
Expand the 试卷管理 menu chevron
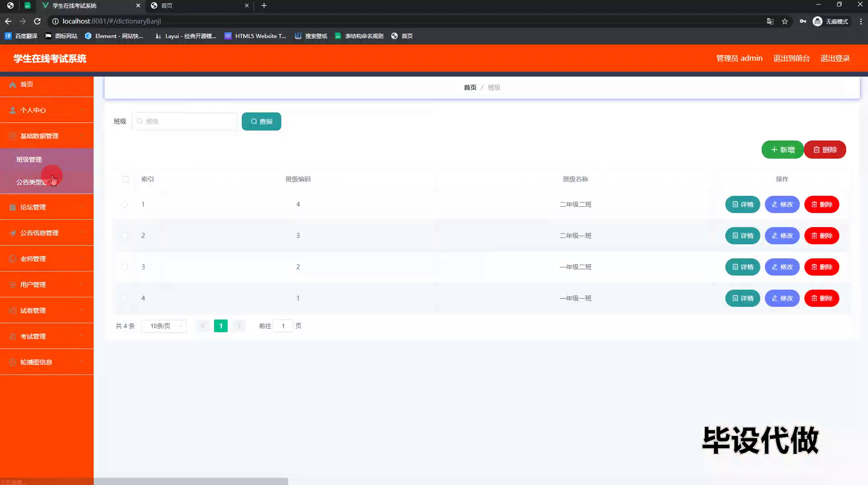[x=82, y=310]
